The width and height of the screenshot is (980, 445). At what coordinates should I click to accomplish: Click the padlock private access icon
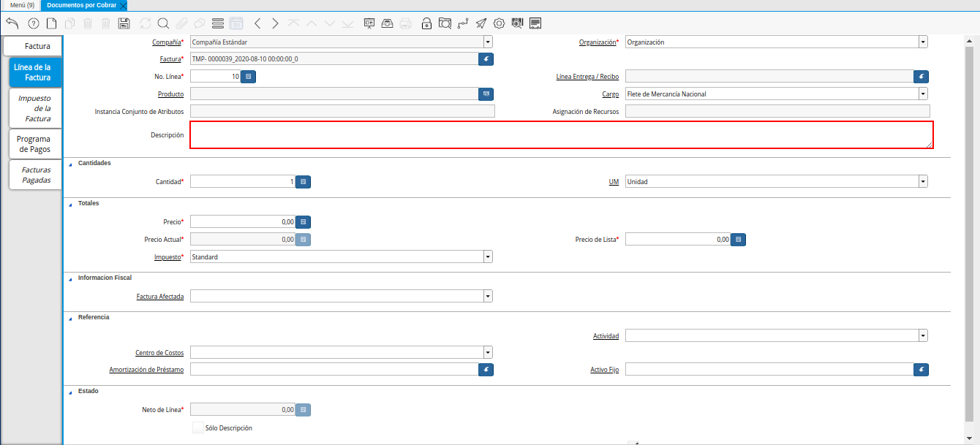click(426, 23)
